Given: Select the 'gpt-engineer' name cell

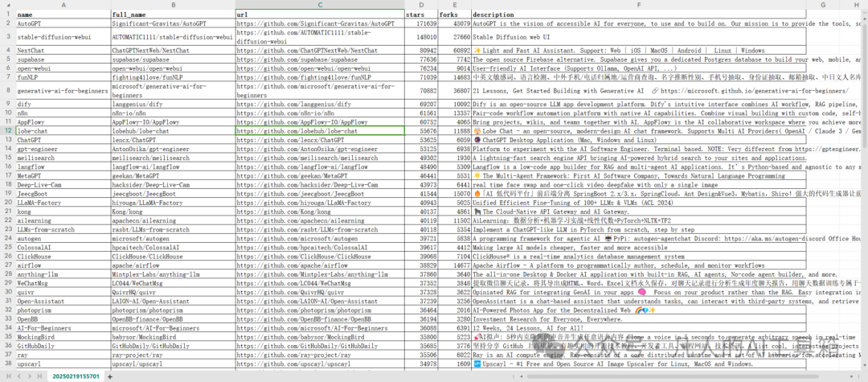Looking at the screenshot, I should coord(63,149).
